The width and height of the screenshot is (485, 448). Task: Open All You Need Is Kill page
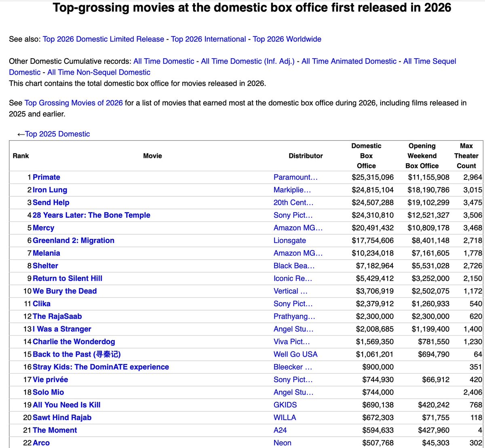click(x=67, y=405)
